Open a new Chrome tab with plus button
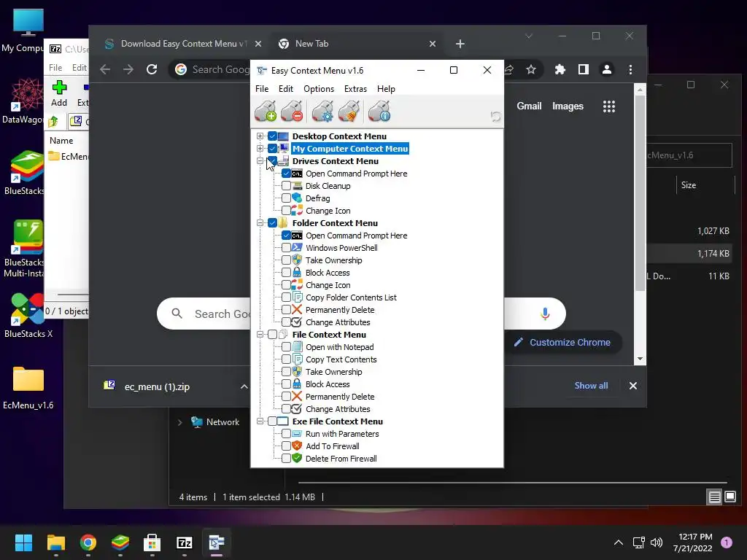 (x=460, y=44)
